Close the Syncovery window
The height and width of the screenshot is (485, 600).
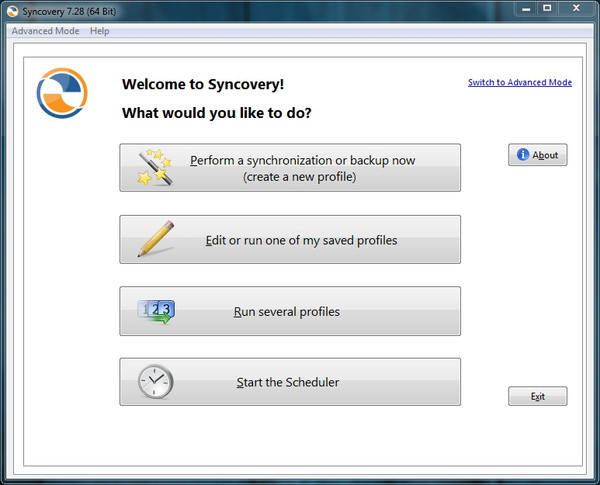pyautogui.click(x=576, y=8)
